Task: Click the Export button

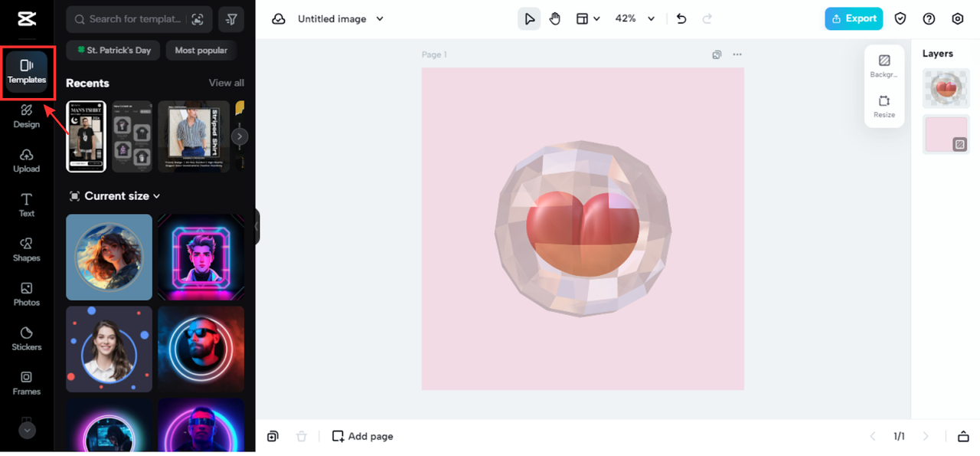Action: [854, 19]
